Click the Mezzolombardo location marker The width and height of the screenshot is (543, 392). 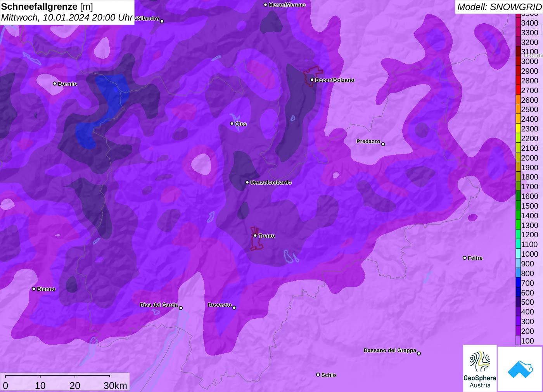pyautogui.click(x=247, y=182)
